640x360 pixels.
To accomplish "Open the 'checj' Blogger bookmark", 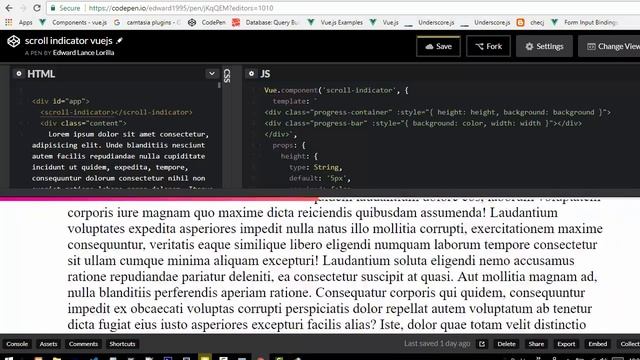I will pyautogui.click(x=531, y=22).
